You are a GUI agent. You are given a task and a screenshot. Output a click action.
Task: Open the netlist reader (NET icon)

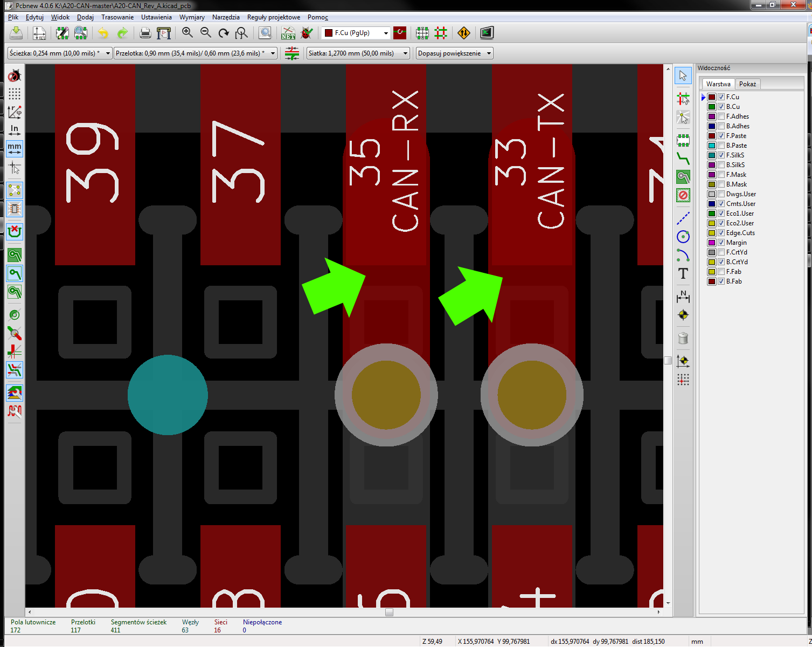(288, 33)
